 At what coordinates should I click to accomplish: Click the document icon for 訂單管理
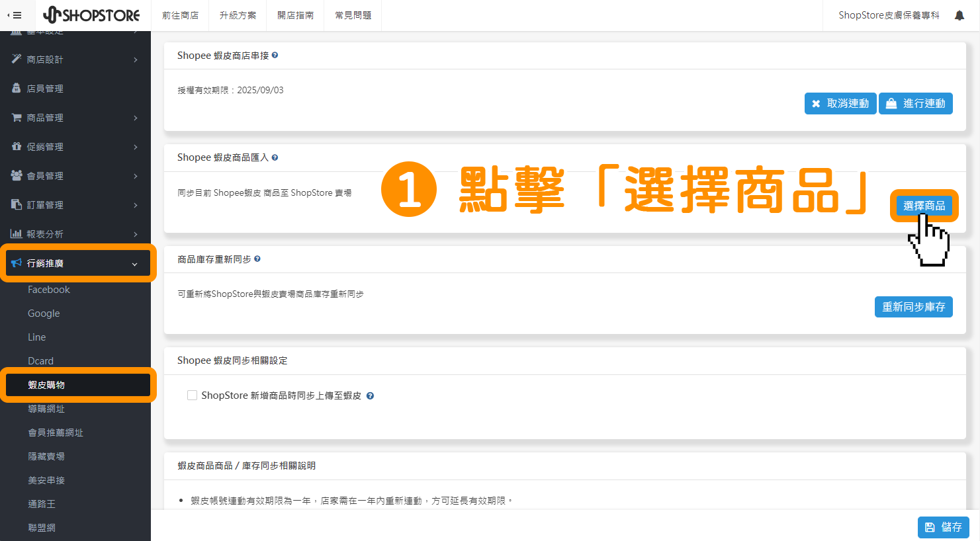coord(17,204)
